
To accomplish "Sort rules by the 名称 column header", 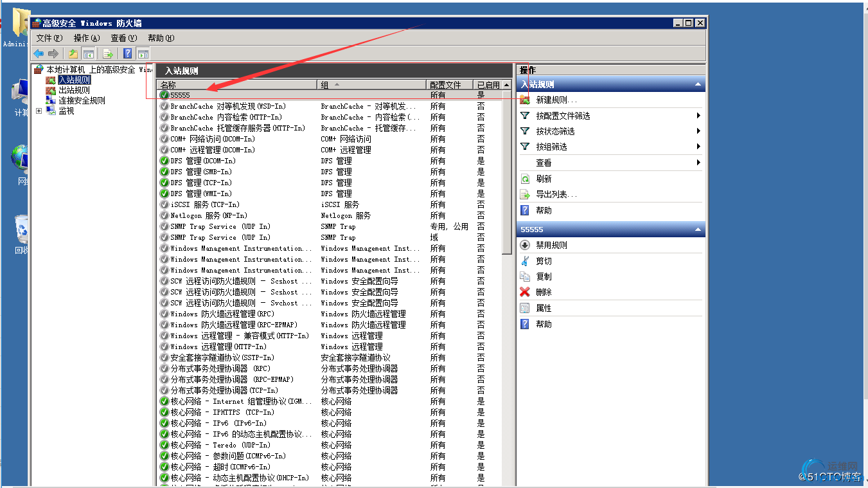I will coord(238,85).
